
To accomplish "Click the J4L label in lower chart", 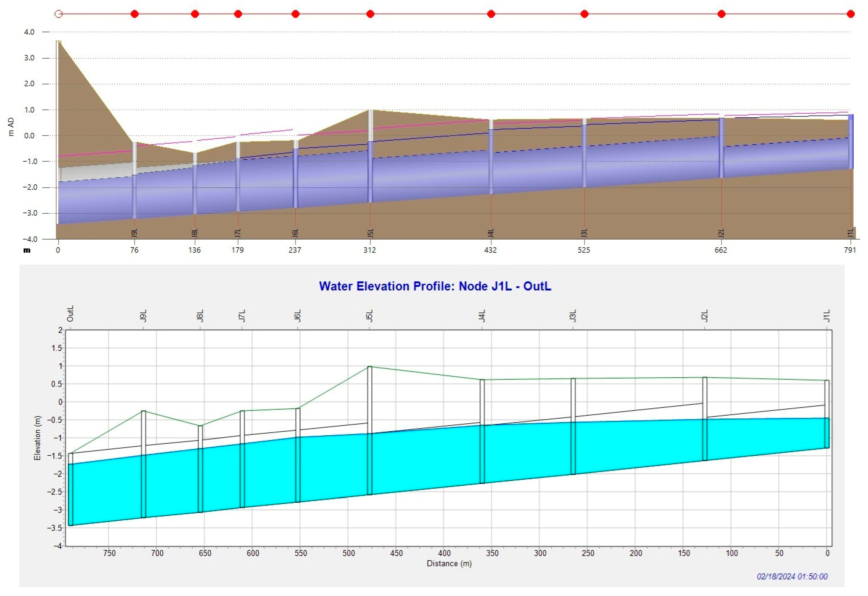I will point(482,316).
